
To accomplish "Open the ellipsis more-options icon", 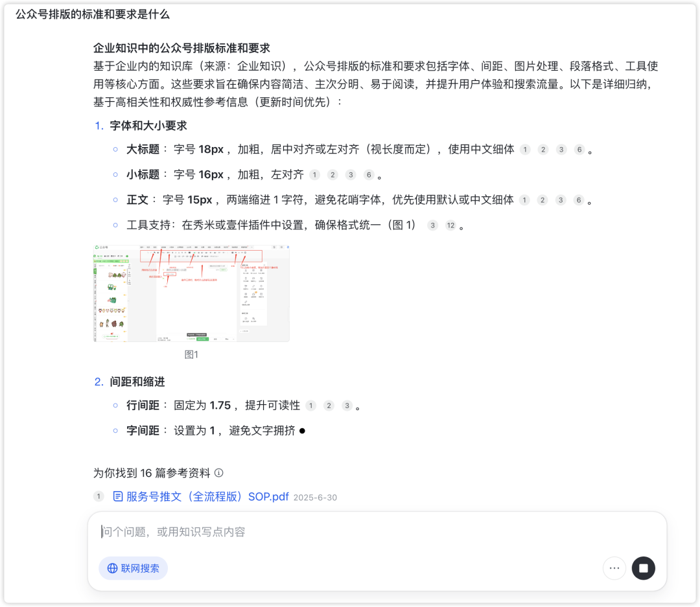I will [614, 568].
